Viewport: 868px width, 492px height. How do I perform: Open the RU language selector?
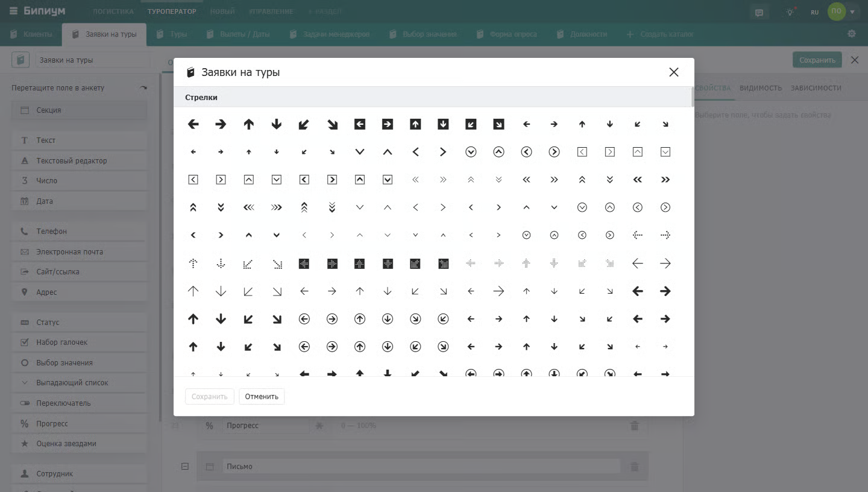pyautogui.click(x=814, y=12)
